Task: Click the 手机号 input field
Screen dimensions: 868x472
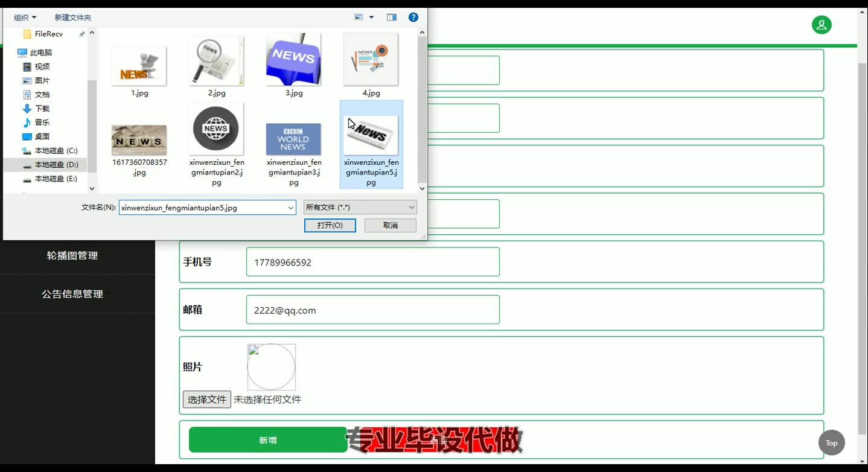Action: click(373, 262)
